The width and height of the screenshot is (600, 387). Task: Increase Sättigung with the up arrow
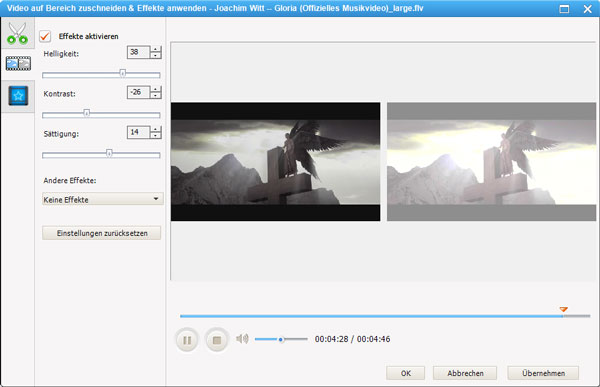pos(156,129)
